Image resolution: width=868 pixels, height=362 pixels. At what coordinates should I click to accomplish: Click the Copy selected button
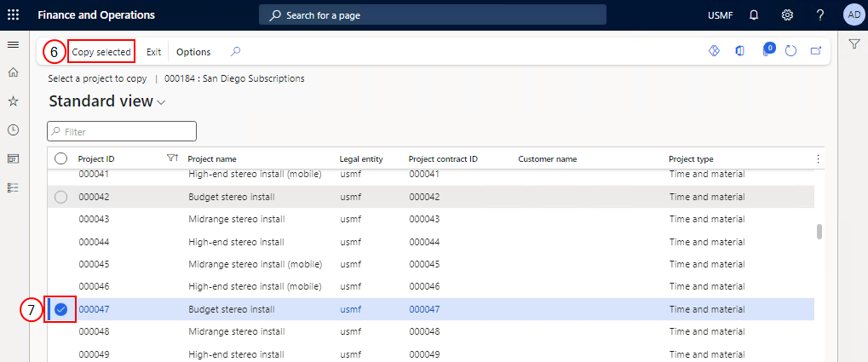pos(101,52)
